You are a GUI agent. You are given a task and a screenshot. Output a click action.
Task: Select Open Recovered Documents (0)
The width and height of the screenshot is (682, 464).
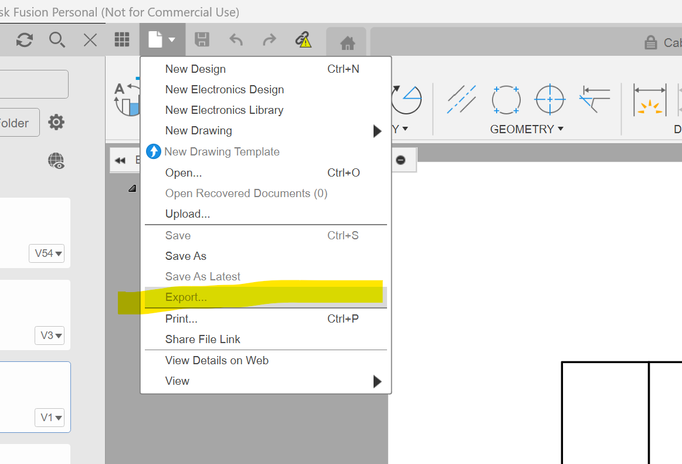pyautogui.click(x=266, y=193)
